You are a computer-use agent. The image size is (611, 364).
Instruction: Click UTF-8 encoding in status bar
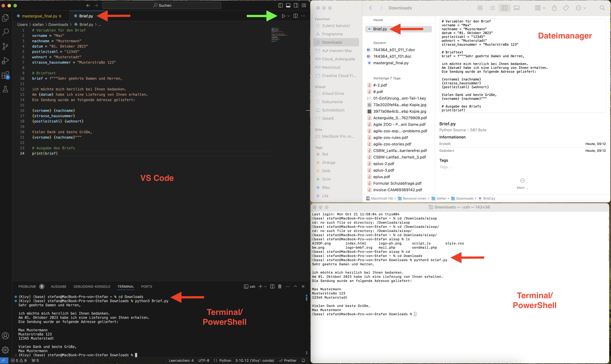204,361
